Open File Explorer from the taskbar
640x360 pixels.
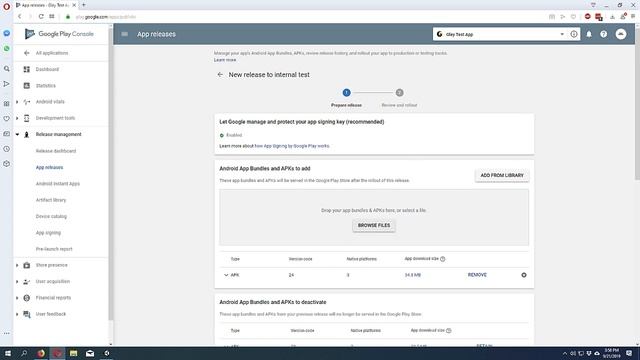pyautogui.click(x=73, y=353)
